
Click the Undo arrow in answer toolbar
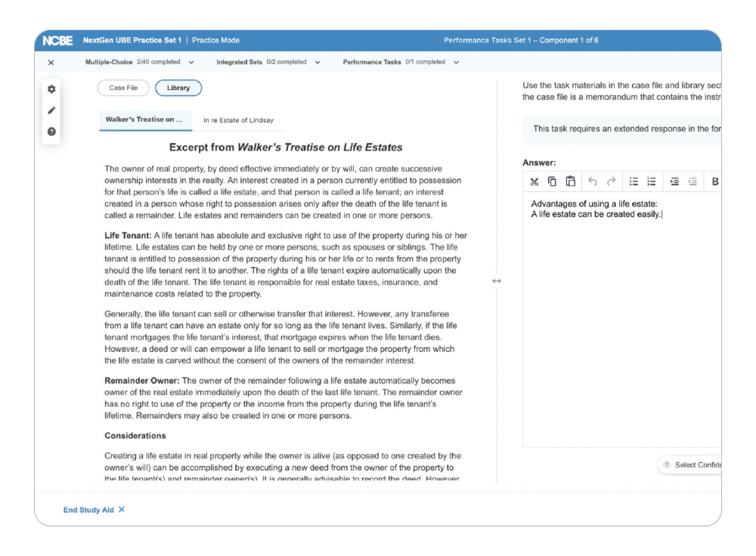tap(593, 182)
